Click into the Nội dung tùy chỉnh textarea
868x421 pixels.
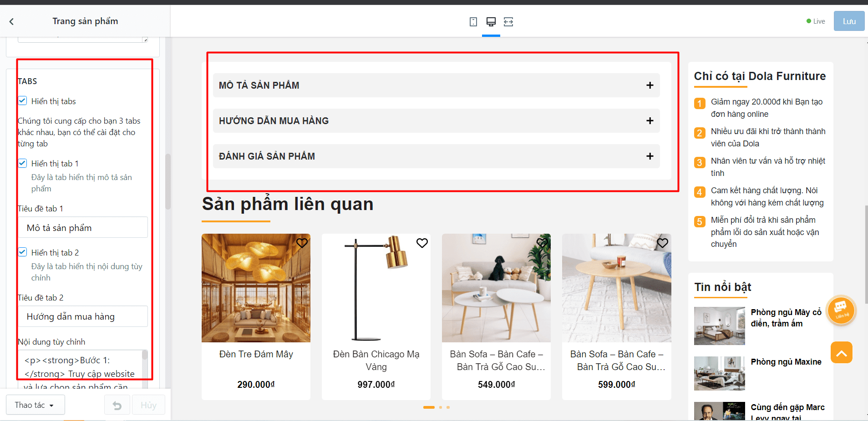tap(83, 369)
